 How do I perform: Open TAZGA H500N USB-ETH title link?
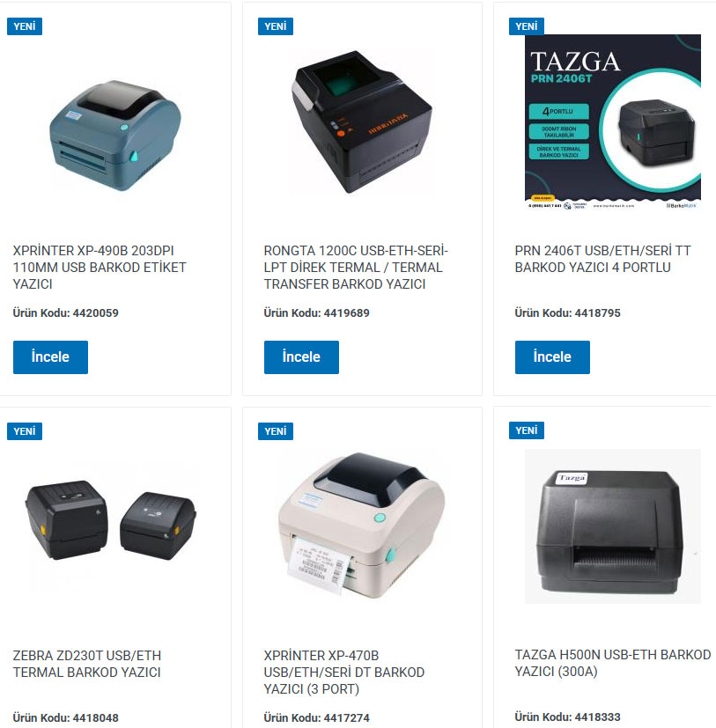612,663
